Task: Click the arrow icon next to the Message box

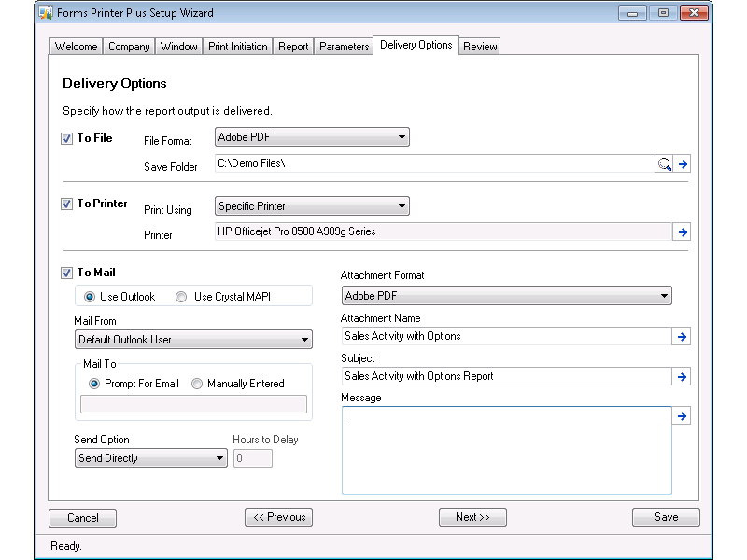Action: click(683, 416)
